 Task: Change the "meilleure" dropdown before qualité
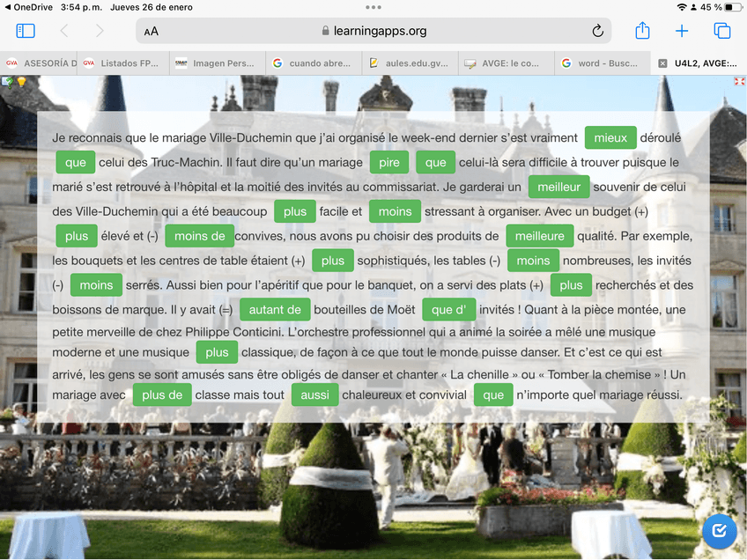pos(539,236)
